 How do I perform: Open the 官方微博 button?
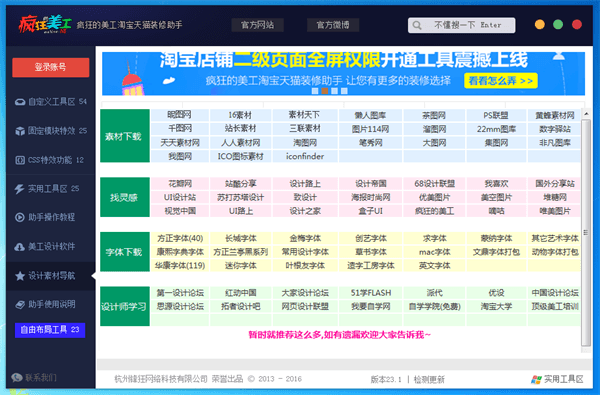tap(333, 25)
